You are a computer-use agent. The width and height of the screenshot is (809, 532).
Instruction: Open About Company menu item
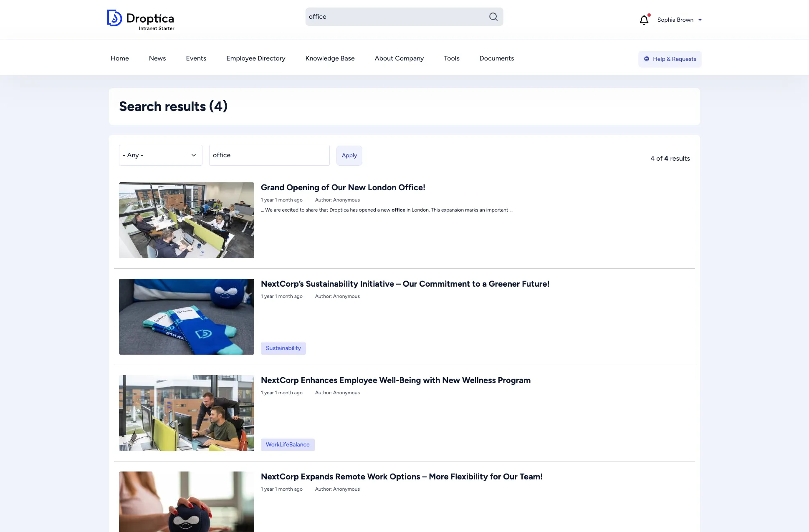[x=399, y=58]
